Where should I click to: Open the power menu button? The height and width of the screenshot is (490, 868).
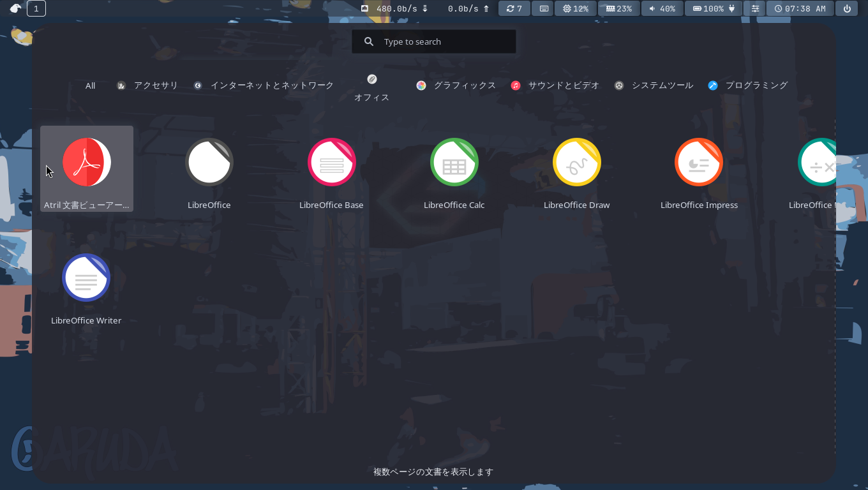(847, 8)
